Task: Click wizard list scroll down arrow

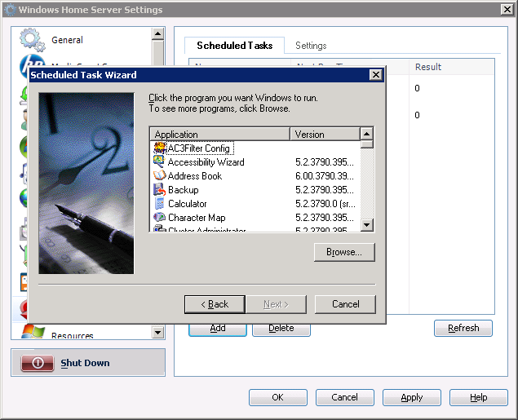Action: 367,225
